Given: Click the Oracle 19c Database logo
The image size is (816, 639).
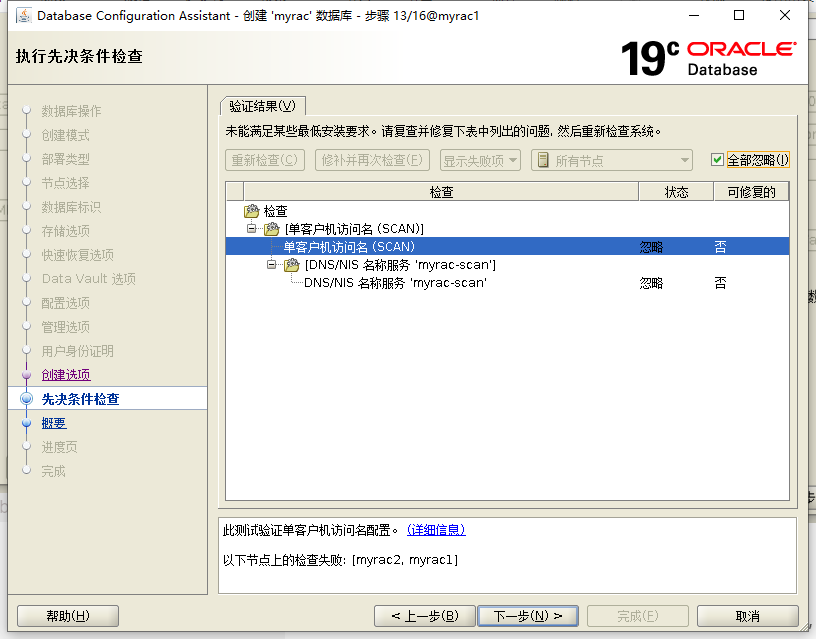Looking at the screenshot, I should coord(708,58).
